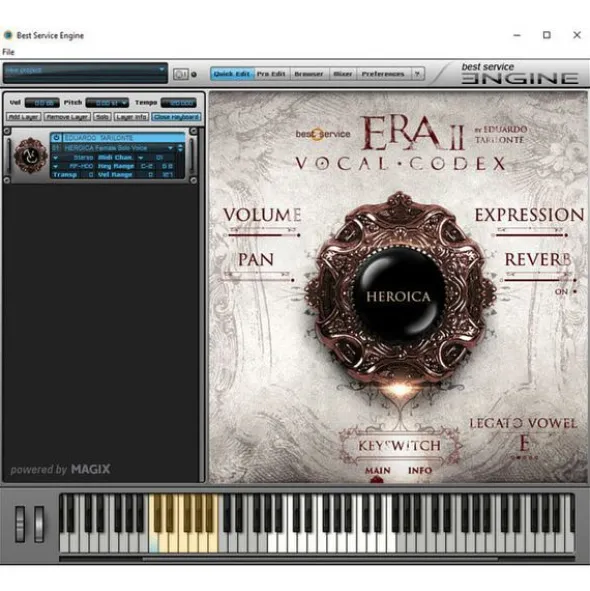Switch to the Quick Edit tab

point(231,74)
